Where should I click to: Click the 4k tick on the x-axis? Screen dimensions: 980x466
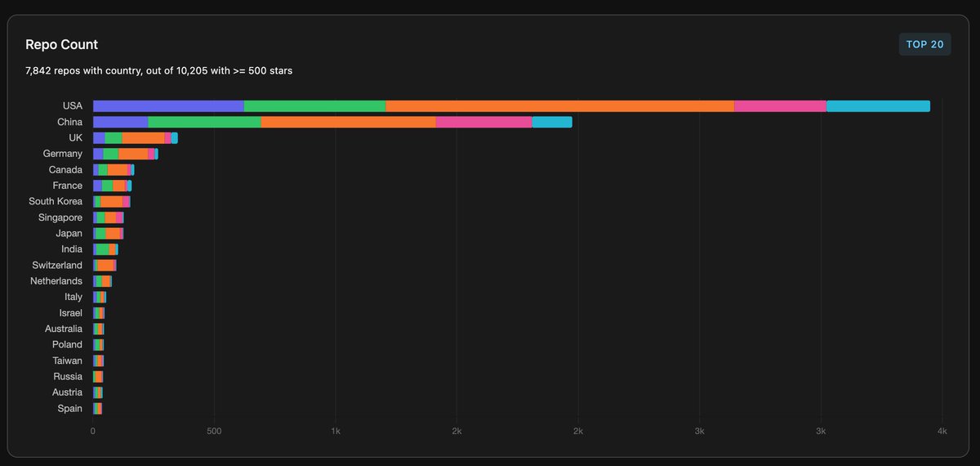point(942,430)
